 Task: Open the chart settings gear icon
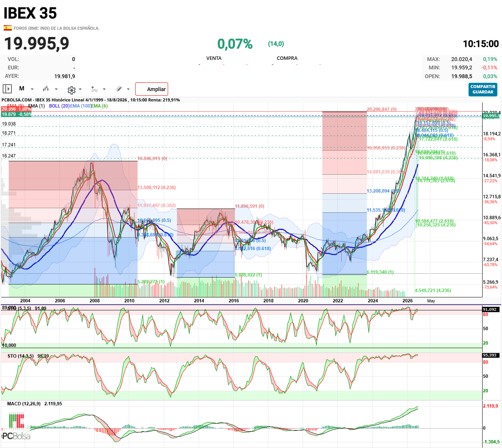[71, 90]
